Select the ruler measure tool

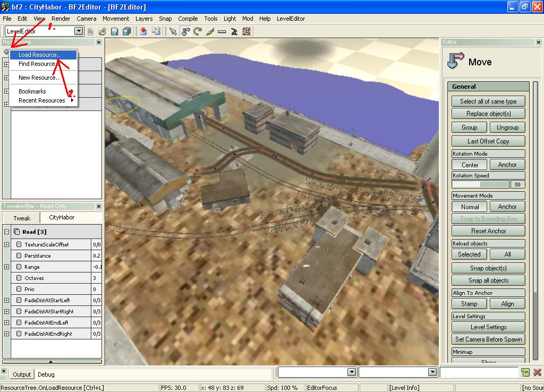(x=222, y=31)
